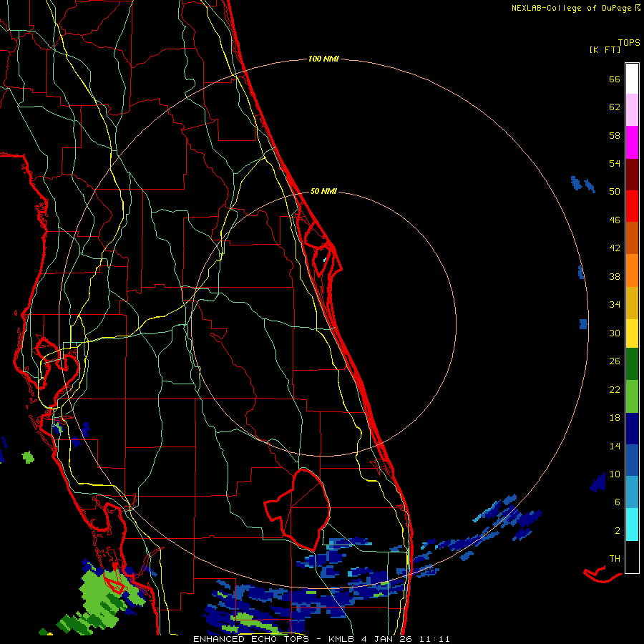Click the ENHANCED ECHO TOPS product title
Image resolution: width=644 pixels, height=644 pixels.
pyautogui.click(x=251, y=639)
